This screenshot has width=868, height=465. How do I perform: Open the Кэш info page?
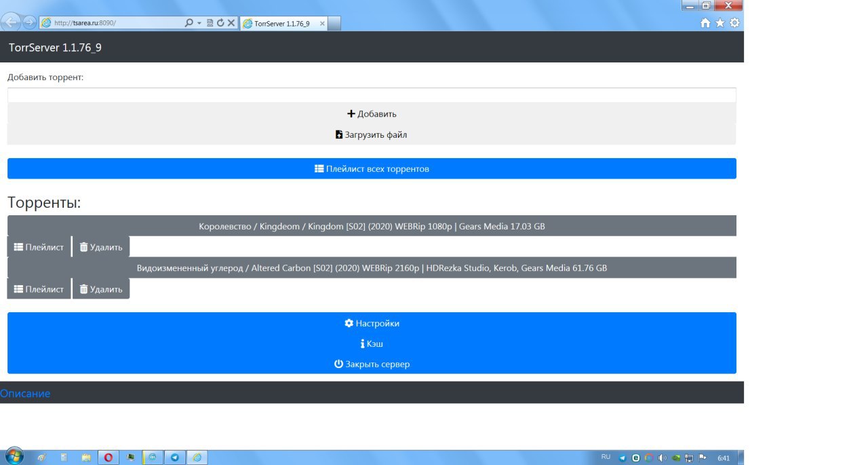372,343
